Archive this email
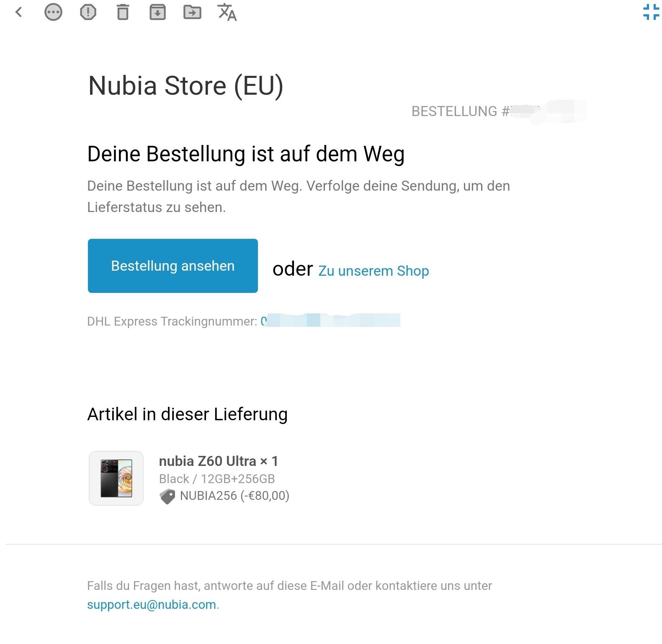The image size is (662, 644). click(x=157, y=12)
